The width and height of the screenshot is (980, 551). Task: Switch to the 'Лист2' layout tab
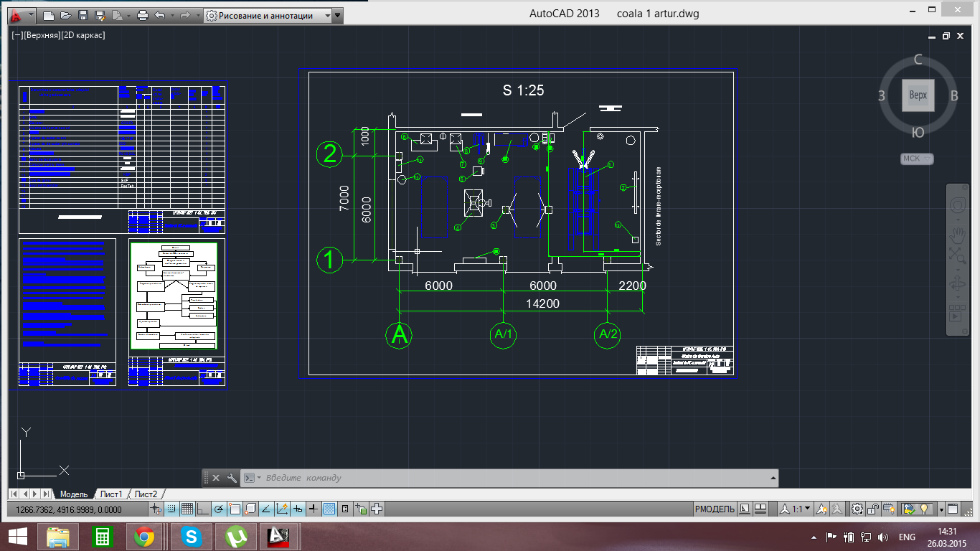146,494
